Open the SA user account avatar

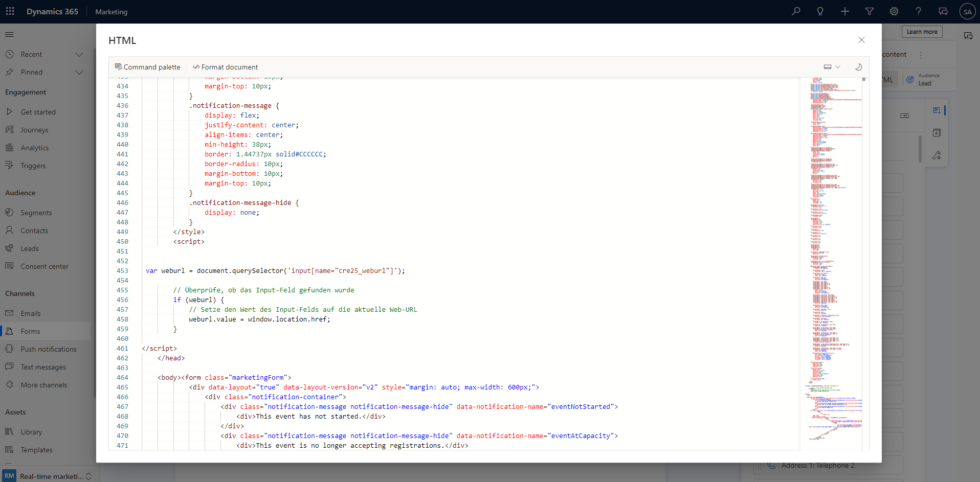pyautogui.click(x=967, y=12)
